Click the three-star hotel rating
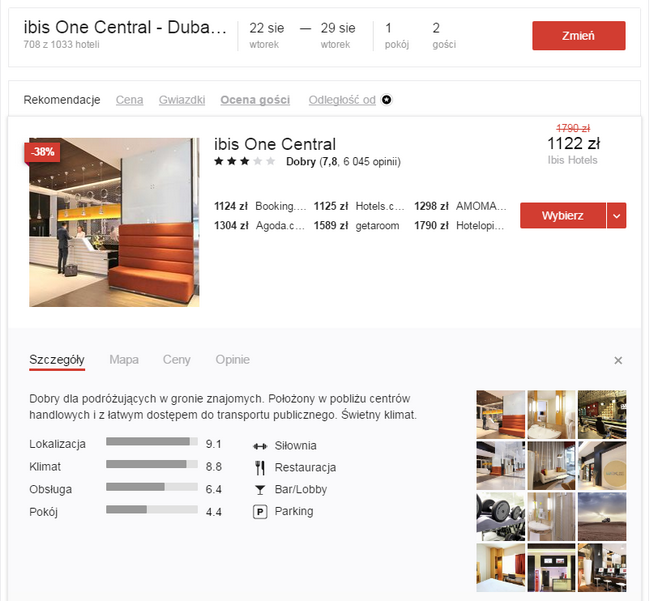The width and height of the screenshot is (650, 601). point(243,162)
